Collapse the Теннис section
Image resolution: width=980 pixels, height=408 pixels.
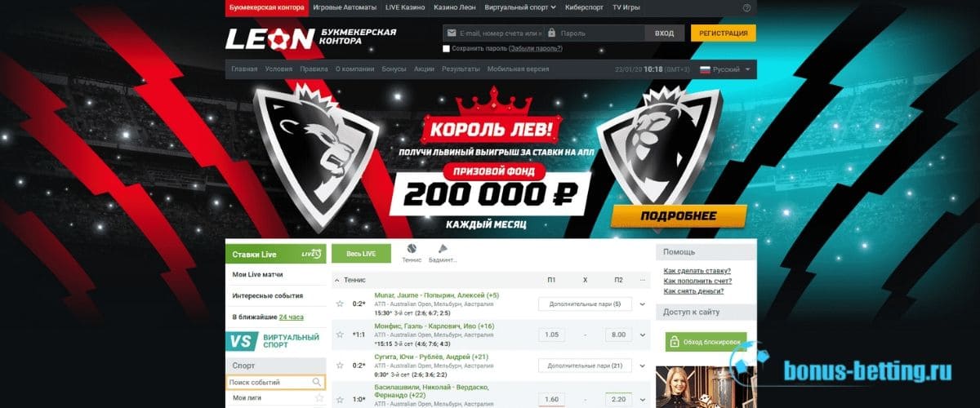coord(336,280)
